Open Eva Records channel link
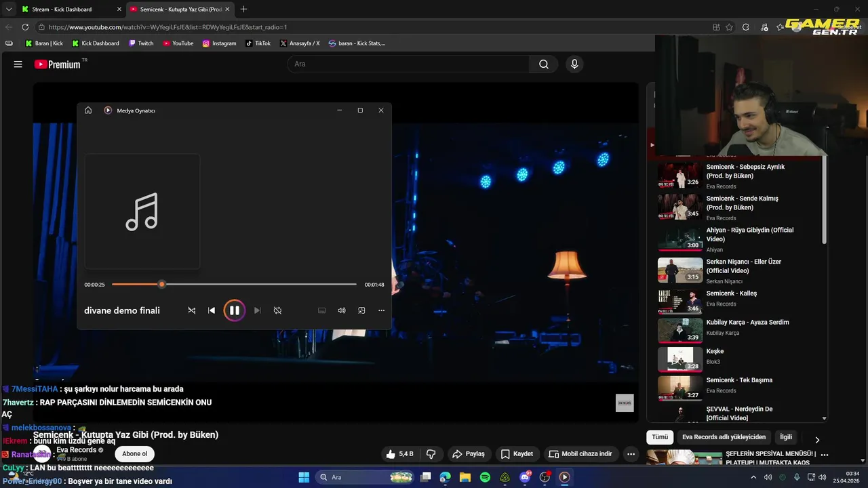This screenshot has height=488, width=868. coord(76,450)
